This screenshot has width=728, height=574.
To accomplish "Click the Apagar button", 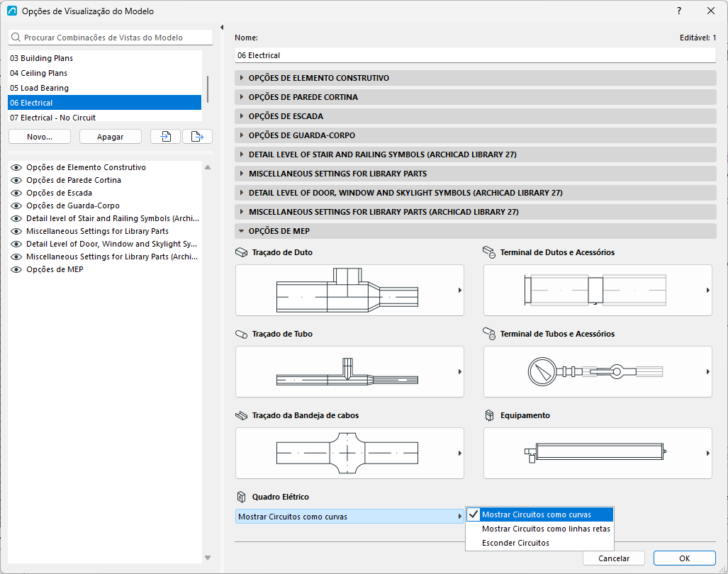I will pos(111,137).
